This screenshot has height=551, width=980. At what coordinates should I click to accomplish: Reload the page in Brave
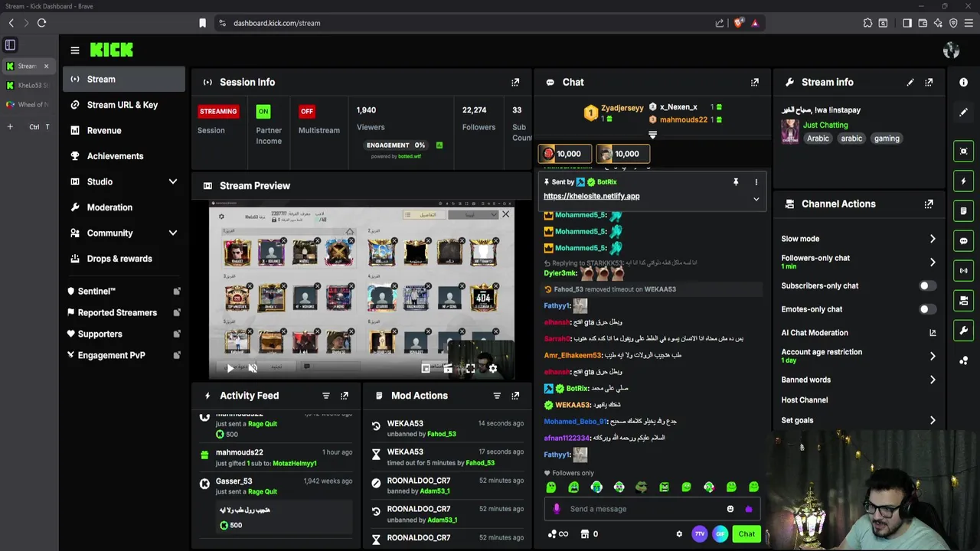tap(41, 23)
